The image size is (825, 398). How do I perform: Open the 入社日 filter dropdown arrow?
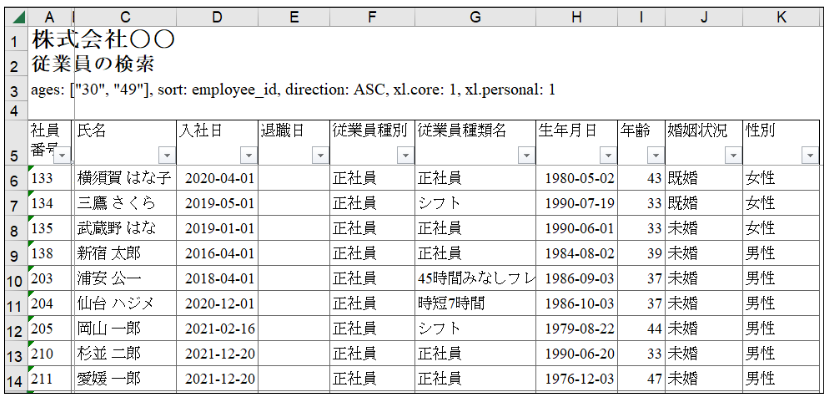[x=248, y=155]
